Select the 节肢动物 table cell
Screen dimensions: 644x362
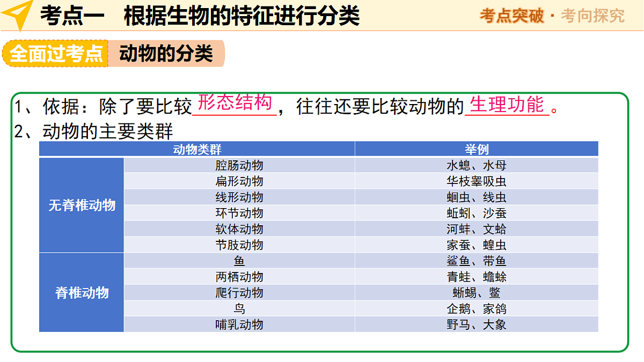point(239,245)
